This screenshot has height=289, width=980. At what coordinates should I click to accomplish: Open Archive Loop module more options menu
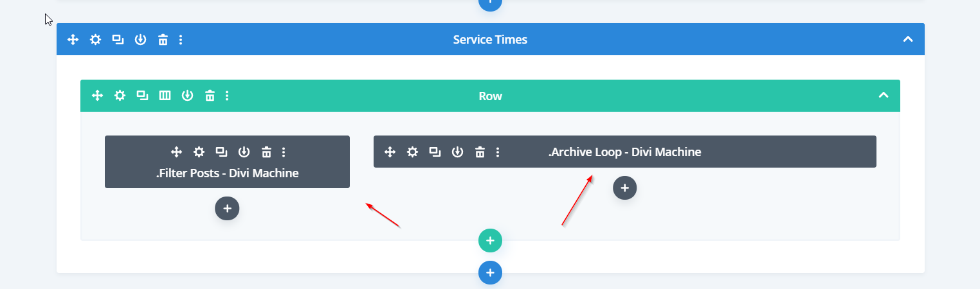(x=498, y=152)
